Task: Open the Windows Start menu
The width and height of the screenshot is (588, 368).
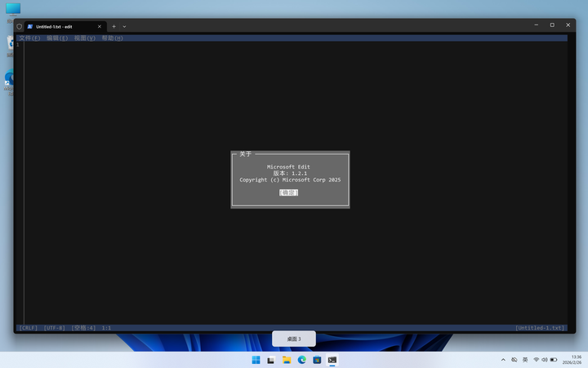Action: click(256, 360)
